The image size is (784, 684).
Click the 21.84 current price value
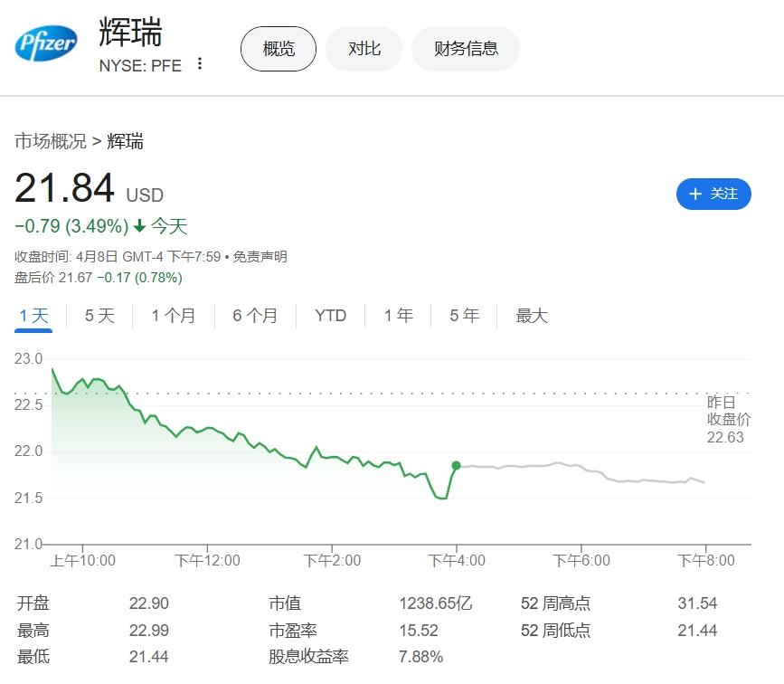(64, 188)
